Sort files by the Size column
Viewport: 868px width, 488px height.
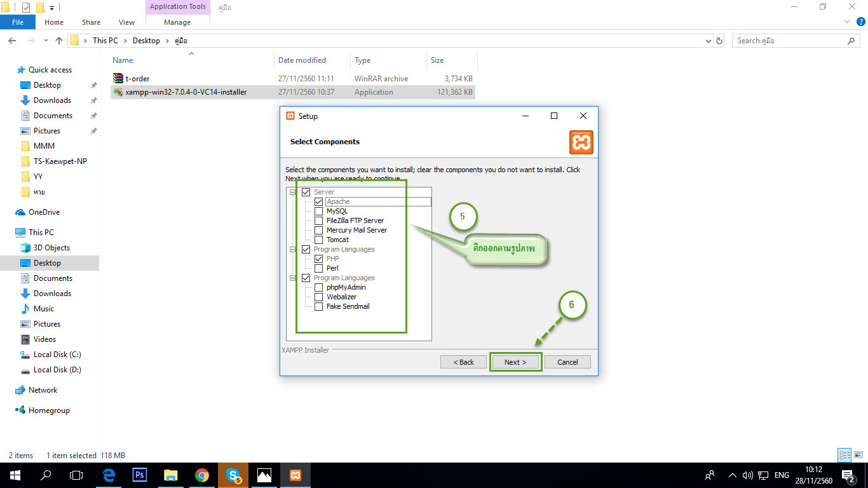[452, 60]
